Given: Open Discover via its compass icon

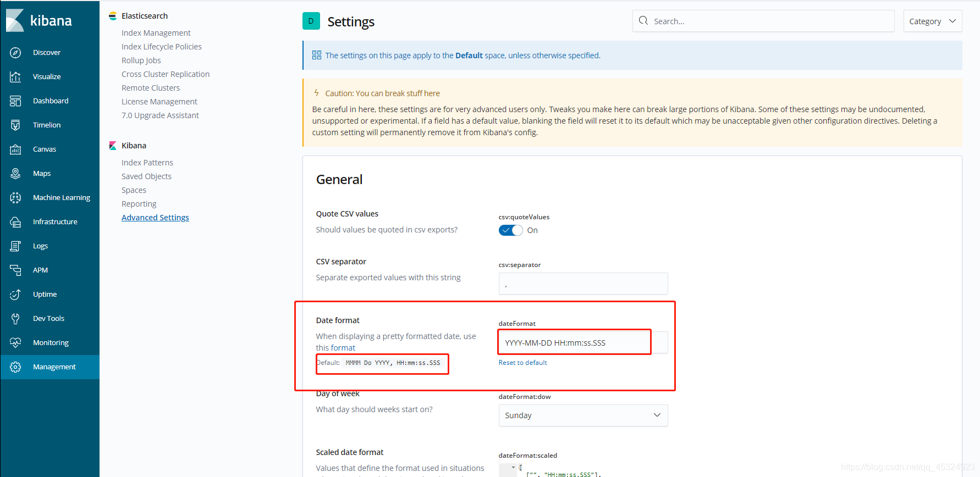Looking at the screenshot, I should [x=15, y=53].
